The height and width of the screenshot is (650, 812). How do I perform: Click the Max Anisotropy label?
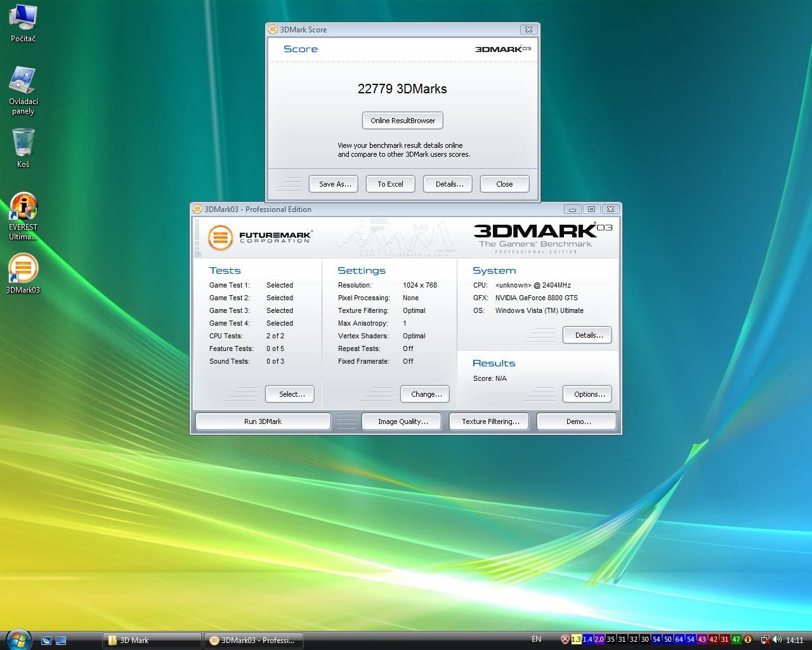tap(363, 323)
